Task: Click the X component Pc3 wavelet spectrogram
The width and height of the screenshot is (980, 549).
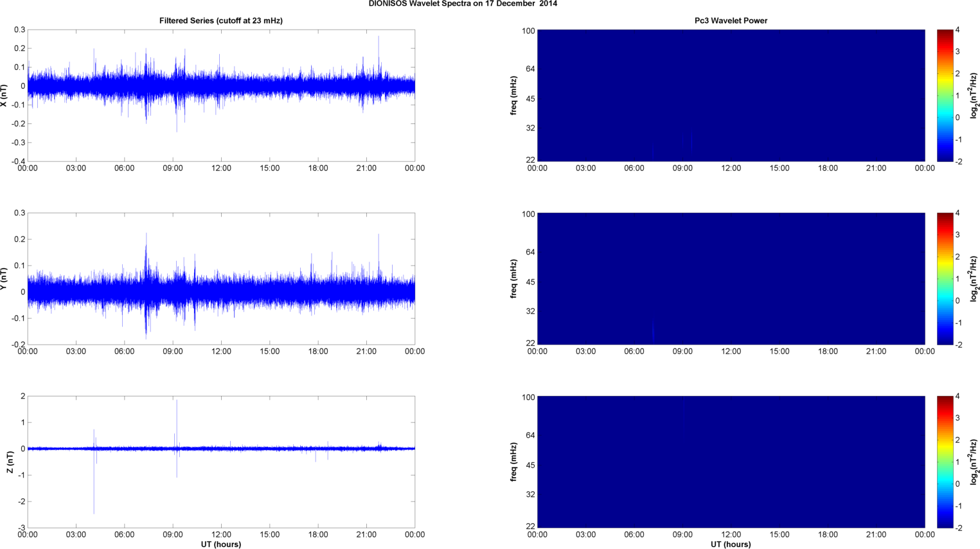Action: point(731,95)
